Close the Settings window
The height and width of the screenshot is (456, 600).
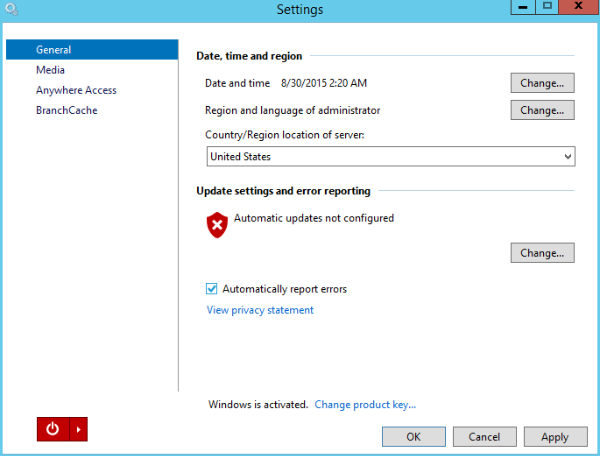click(579, 7)
